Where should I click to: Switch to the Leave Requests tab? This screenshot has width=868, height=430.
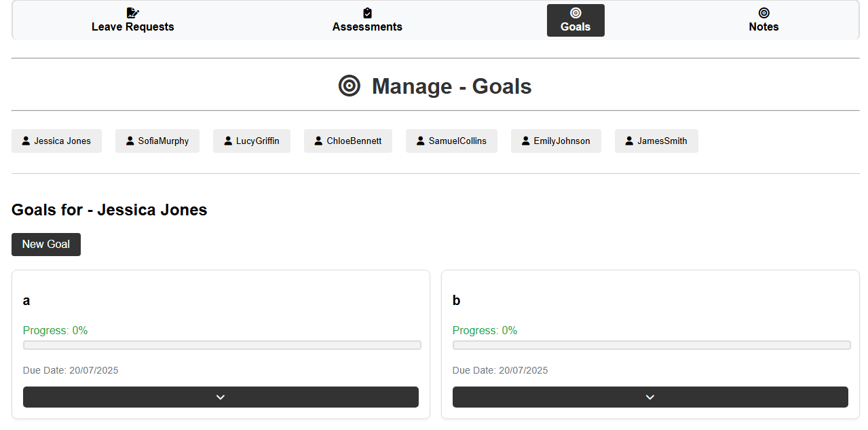(133, 20)
